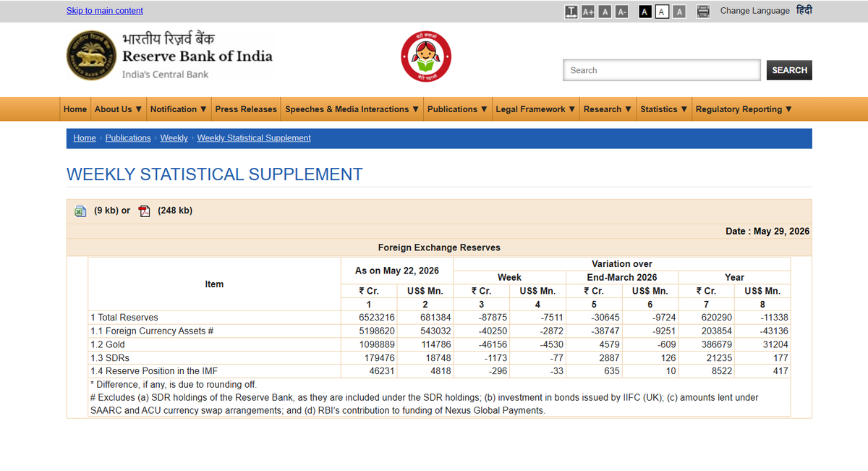Click the print page icon
The width and height of the screenshot is (868, 471).
click(703, 12)
